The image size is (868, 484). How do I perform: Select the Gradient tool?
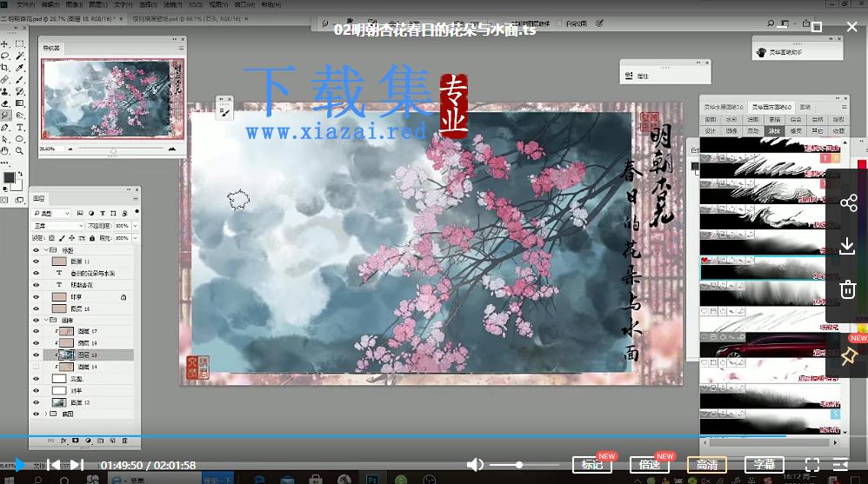(x=20, y=103)
